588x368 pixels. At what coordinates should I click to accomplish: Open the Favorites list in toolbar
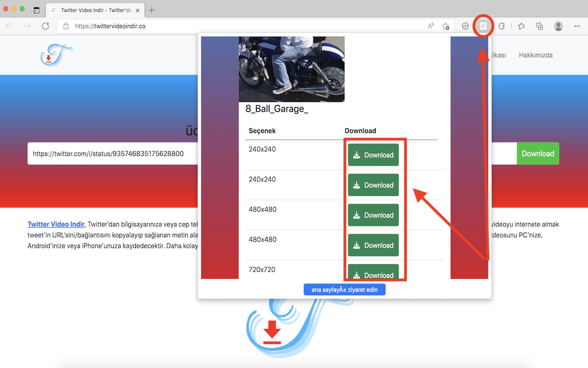click(521, 26)
